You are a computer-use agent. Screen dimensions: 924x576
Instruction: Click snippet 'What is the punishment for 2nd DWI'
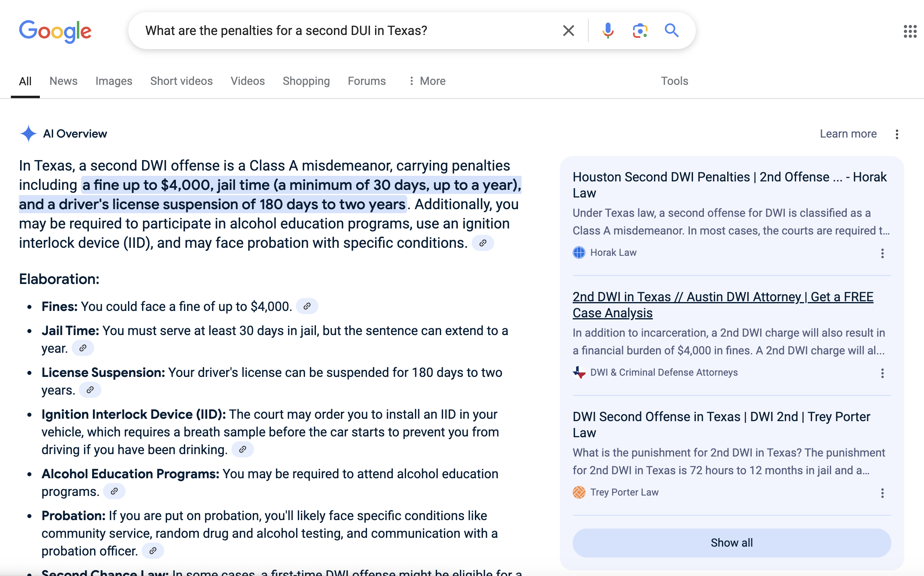(729, 462)
